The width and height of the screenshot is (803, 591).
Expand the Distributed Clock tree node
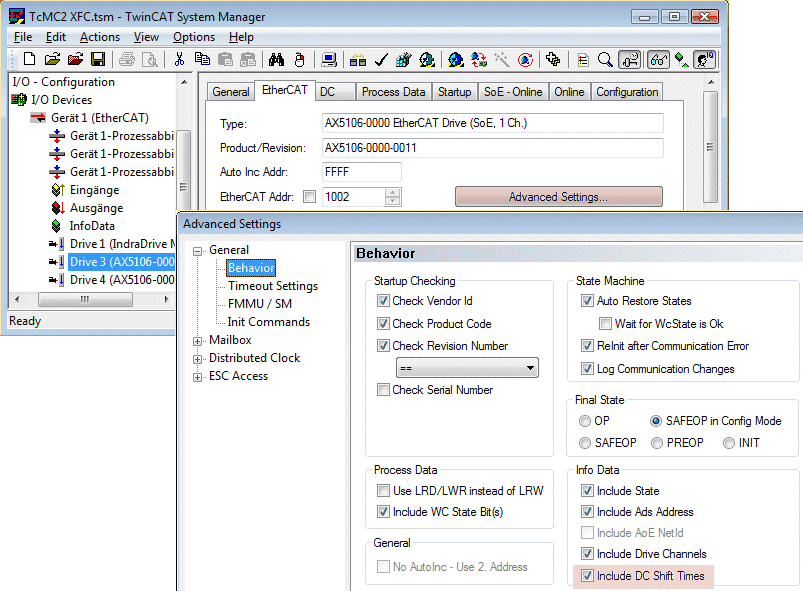pos(198,359)
